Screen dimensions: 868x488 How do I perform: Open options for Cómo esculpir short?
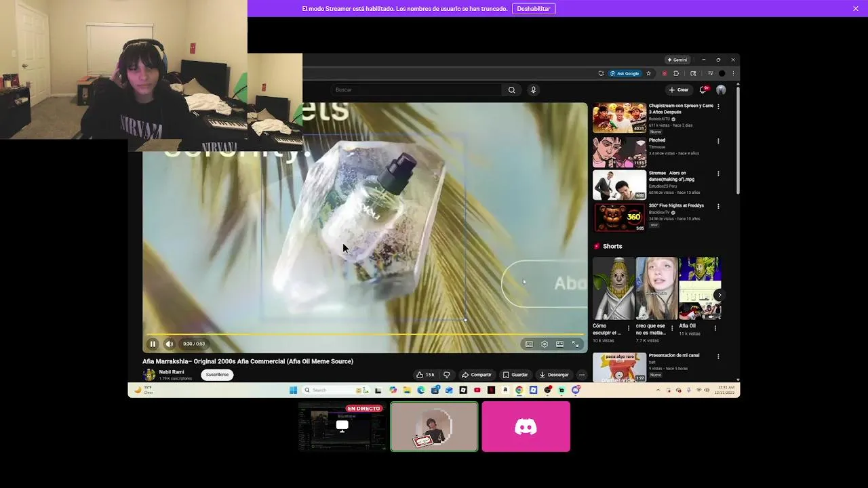pyautogui.click(x=629, y=328)
